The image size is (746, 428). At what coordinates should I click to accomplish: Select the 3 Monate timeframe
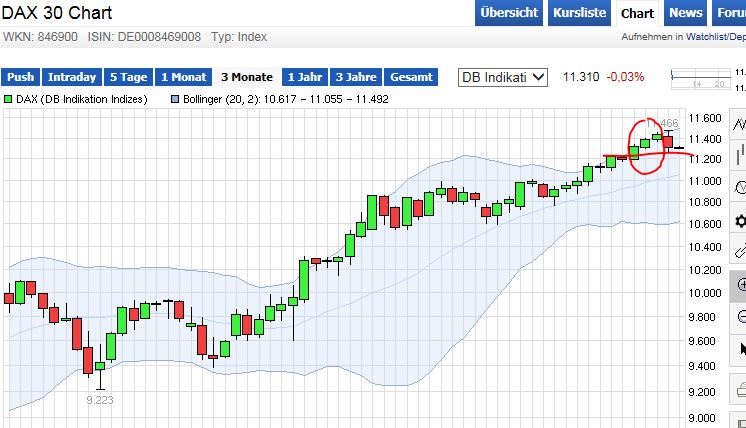click(247, 77)
